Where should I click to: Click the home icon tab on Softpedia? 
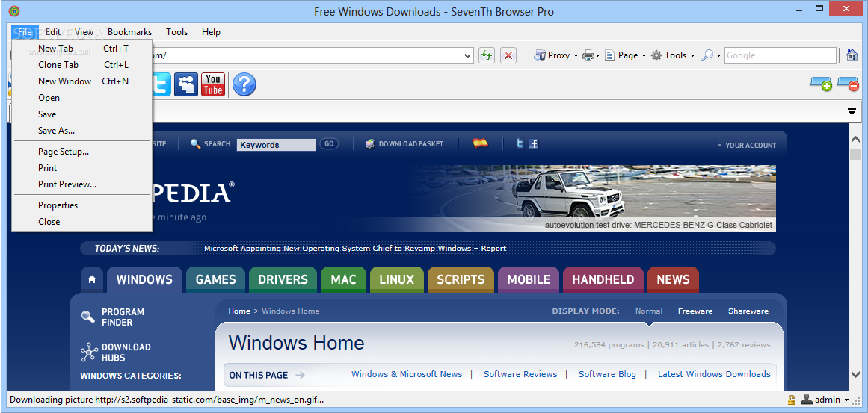(92, 280)
